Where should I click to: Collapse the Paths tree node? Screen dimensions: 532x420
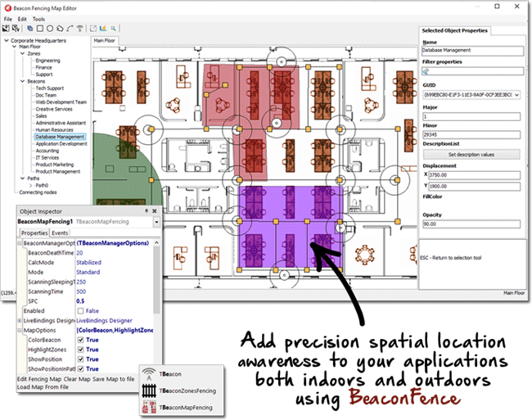(x=22, y=178)
